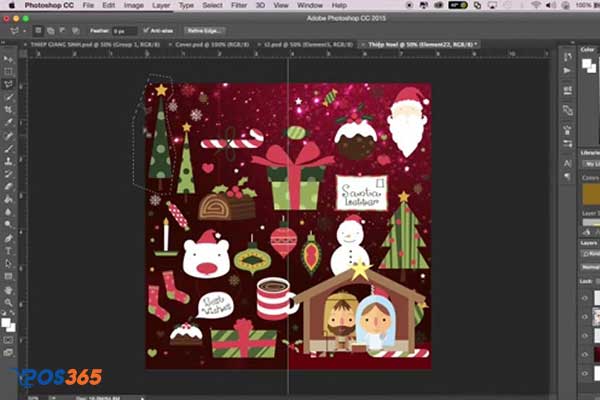Select the Clone Stamp tool

click(8, 161)
